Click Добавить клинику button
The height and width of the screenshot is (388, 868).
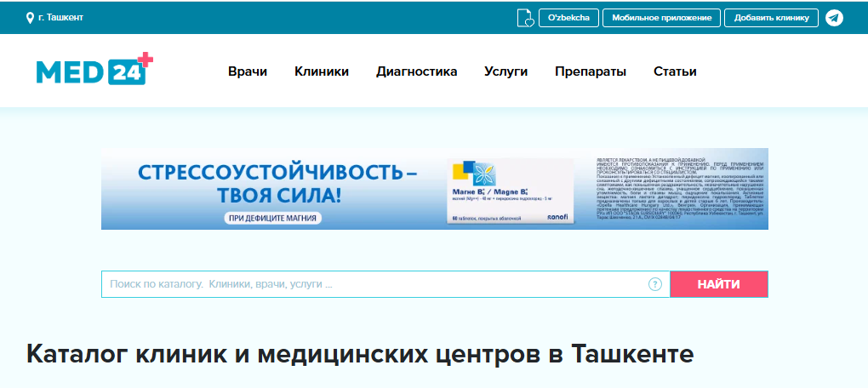[x=771, y=18]
